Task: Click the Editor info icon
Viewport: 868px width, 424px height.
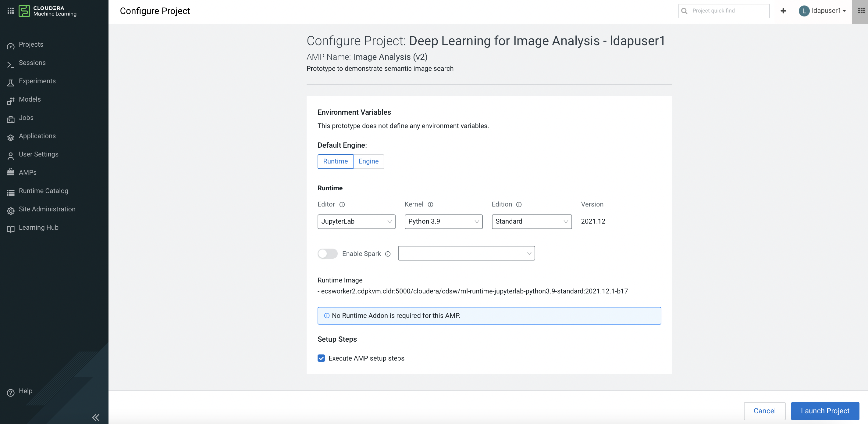Action: pos(342,204)
